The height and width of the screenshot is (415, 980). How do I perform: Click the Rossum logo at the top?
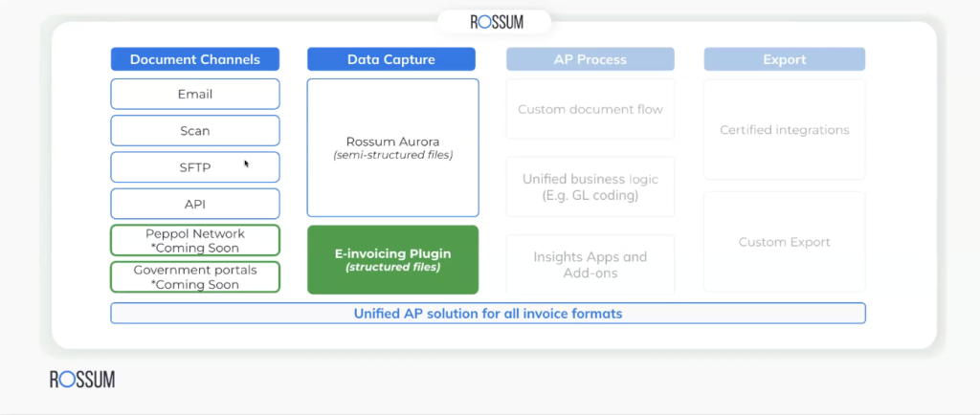tap(497, 22)
